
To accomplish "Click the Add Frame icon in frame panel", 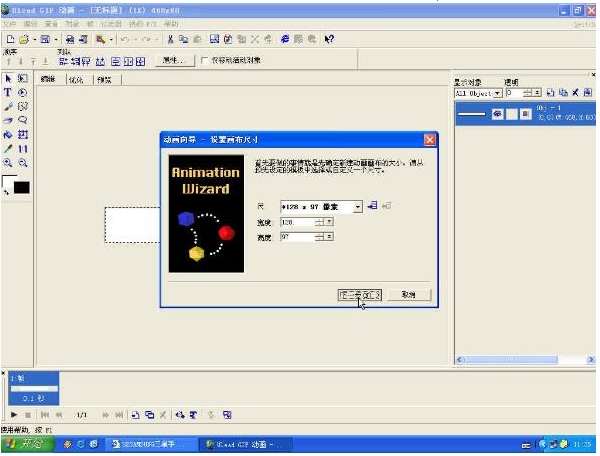I will coord(135,415).
